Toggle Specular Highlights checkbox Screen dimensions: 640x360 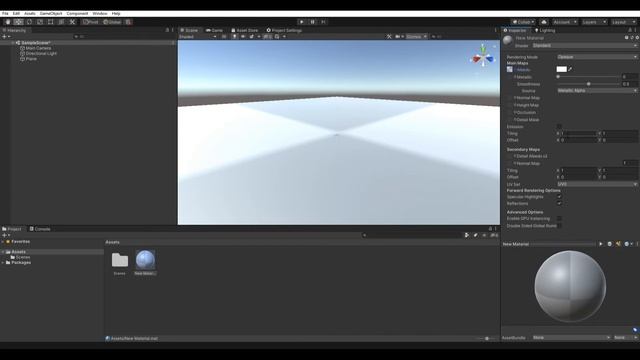click(559, 197)
